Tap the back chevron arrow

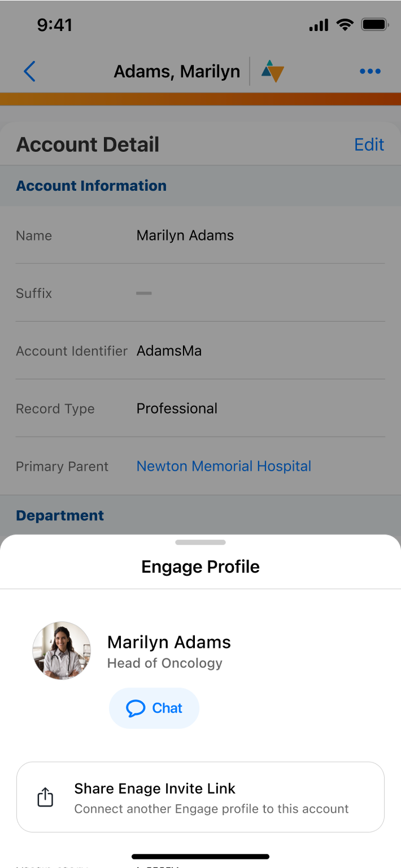click(29, 72)
